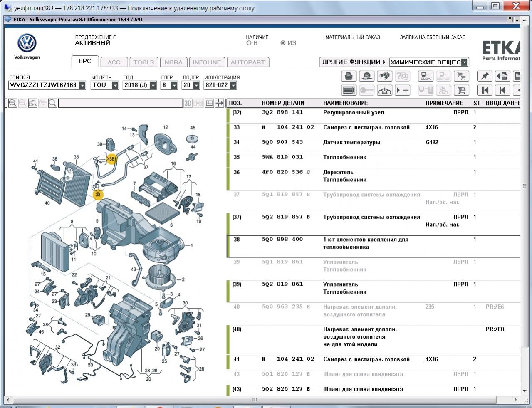Select highlighted part 5Q0 898 400
Image resolution: width=532 pixels, height=408 pixels.
click(x=282, y=240)
